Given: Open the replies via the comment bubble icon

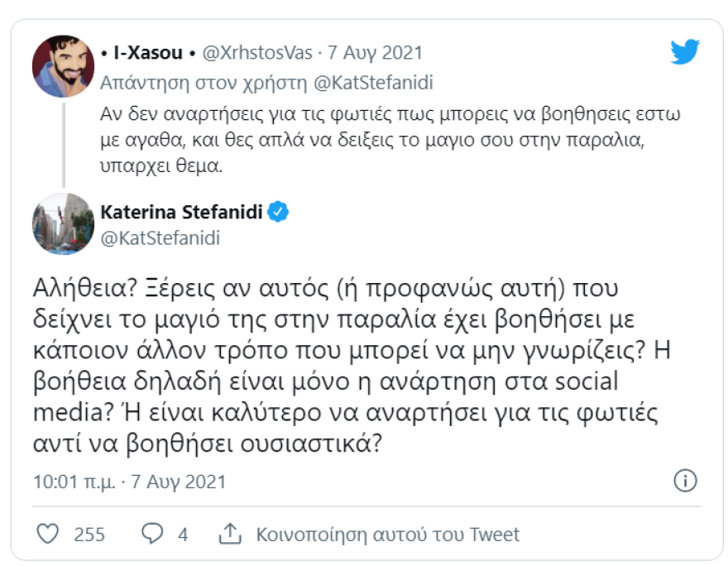Looking at the screenshot, I should (151, 534).
